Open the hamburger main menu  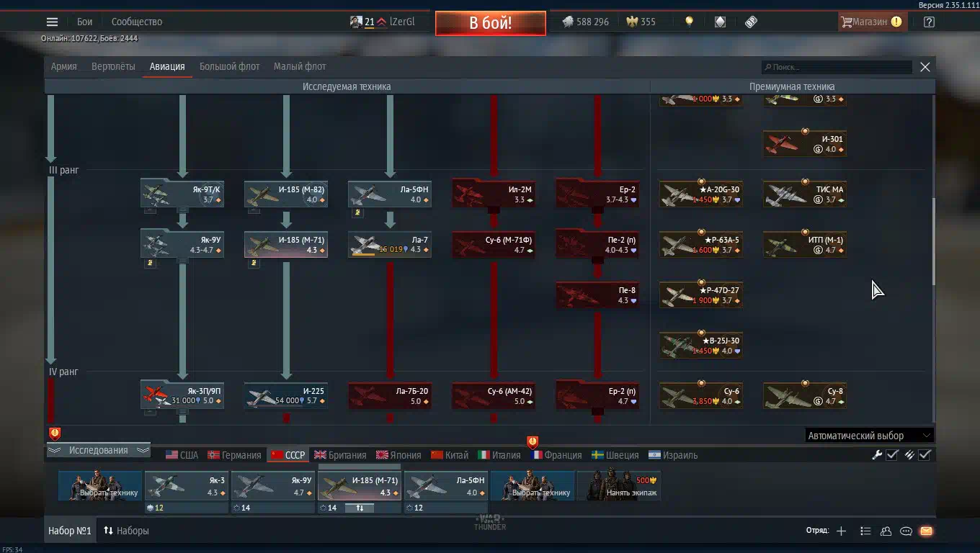pos(52,22)
